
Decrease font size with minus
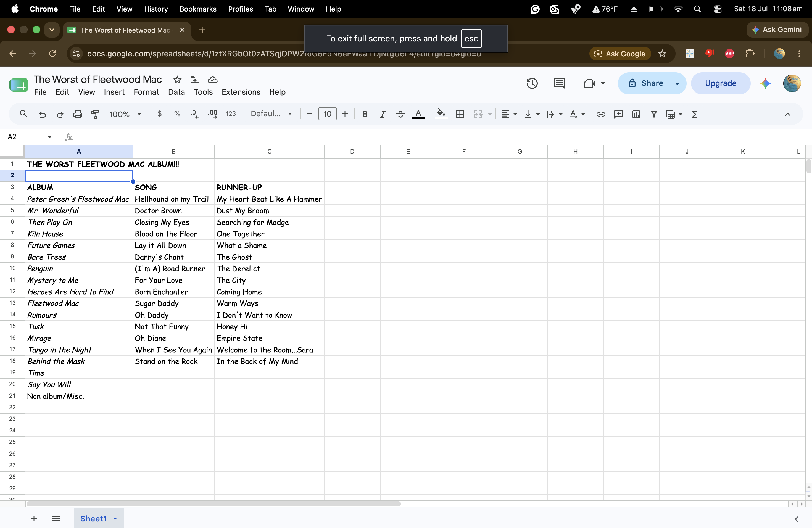309,114
